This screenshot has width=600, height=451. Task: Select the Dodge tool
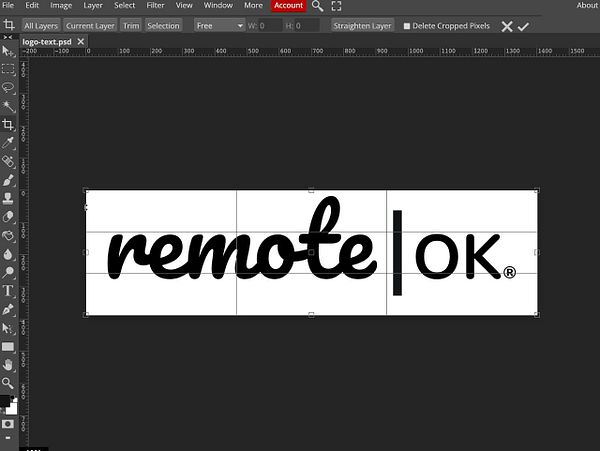tap(7, 272)
